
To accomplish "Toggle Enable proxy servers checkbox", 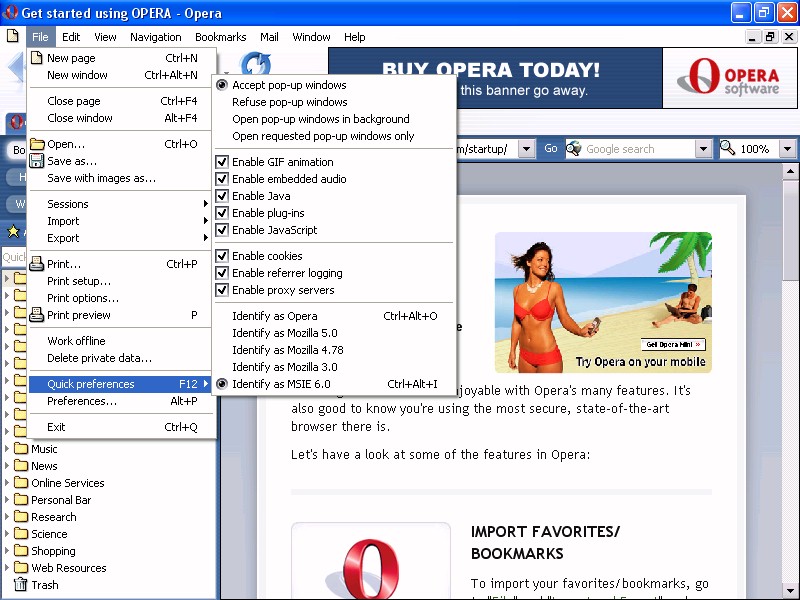I will tap(222, 290).
